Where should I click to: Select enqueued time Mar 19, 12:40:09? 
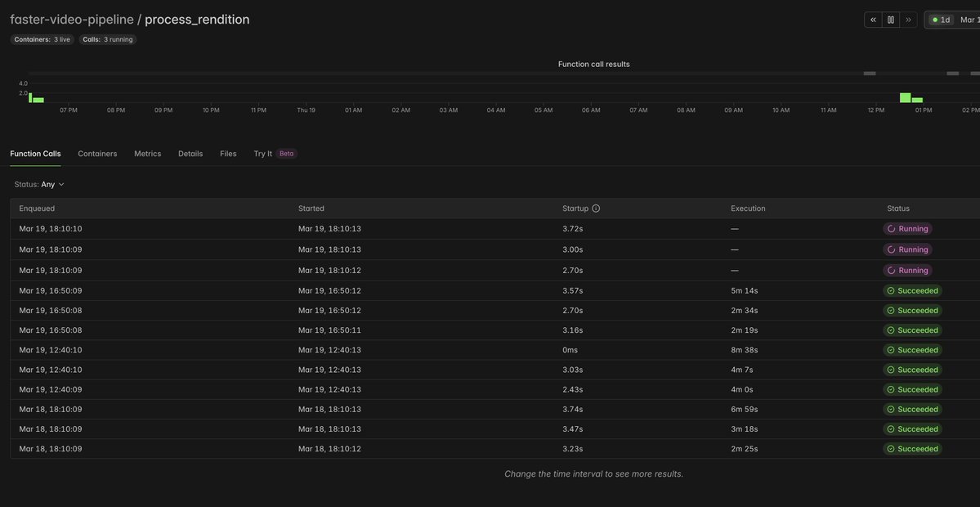coord(51,389)
